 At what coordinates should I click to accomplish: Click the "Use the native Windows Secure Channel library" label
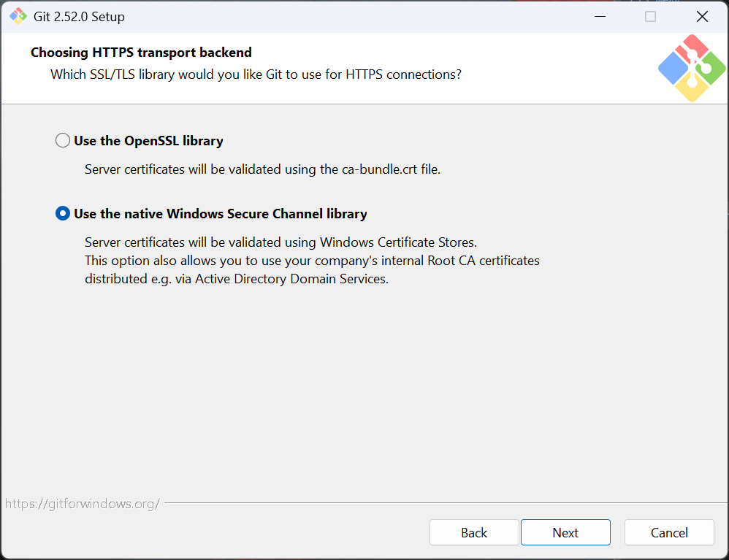(220, 214)
